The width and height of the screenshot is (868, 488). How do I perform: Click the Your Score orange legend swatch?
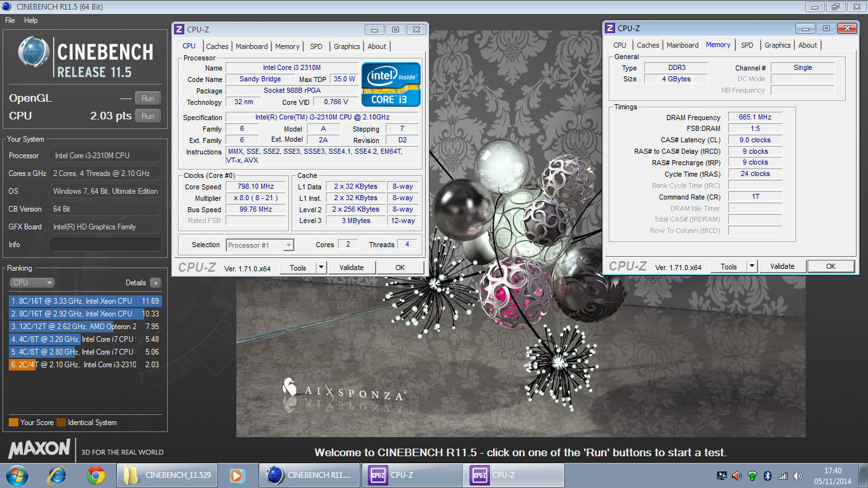click(x=13, y=422)
